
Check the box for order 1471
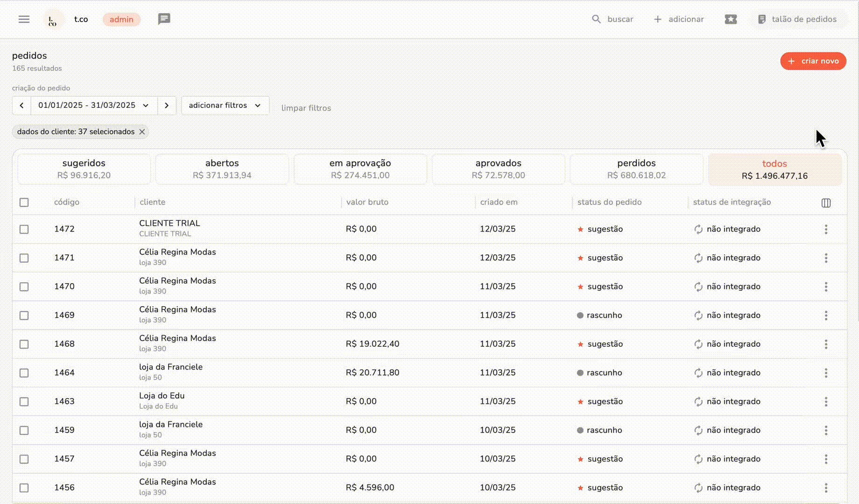[x=24, y=258]
